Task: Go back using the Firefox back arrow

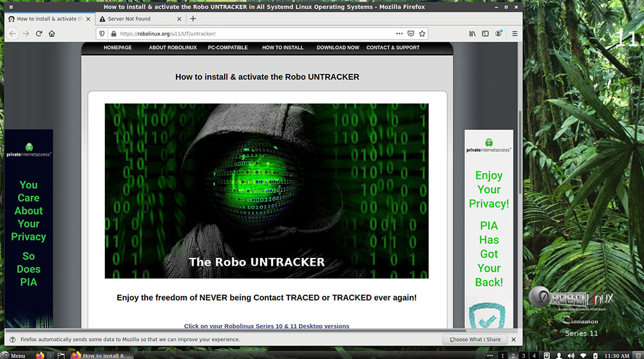Action: [13, 33]
